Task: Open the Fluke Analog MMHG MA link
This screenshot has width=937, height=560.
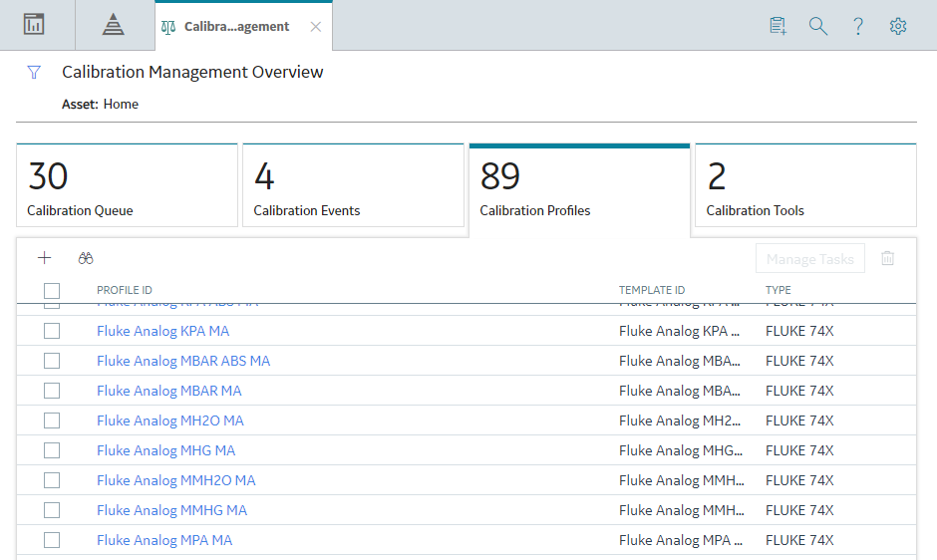Action: coord(172,510)
